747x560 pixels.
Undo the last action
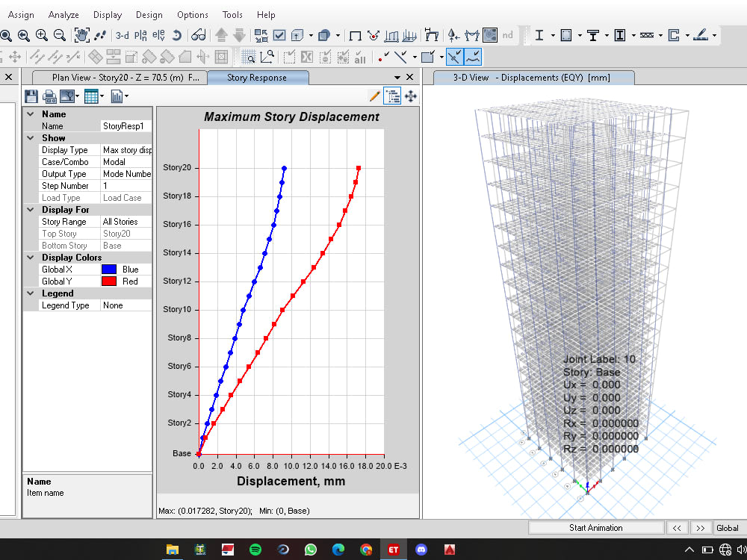[x=177, y=35]
